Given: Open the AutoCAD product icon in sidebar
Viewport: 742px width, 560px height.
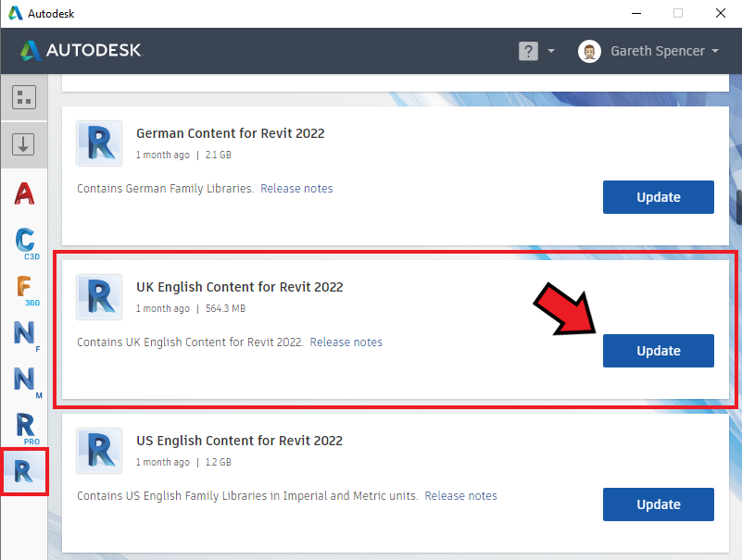Looking at the screenshot, I should coord(24,193).
